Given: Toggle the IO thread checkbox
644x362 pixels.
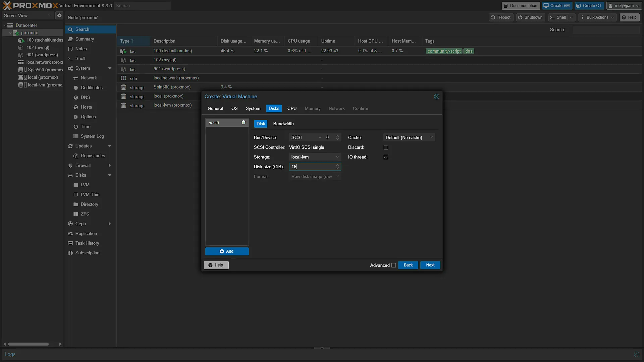Looking at the screenshot, I should click(386, 157).
